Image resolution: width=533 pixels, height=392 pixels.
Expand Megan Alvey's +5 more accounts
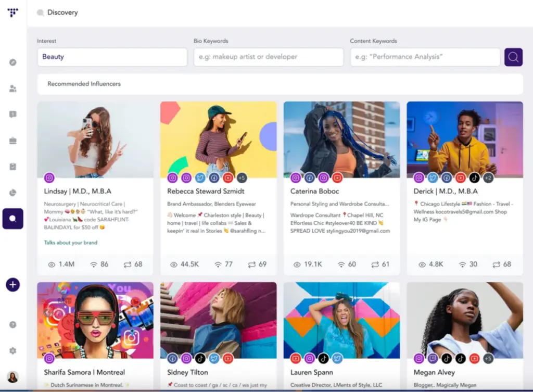click(x=488, y=358)
